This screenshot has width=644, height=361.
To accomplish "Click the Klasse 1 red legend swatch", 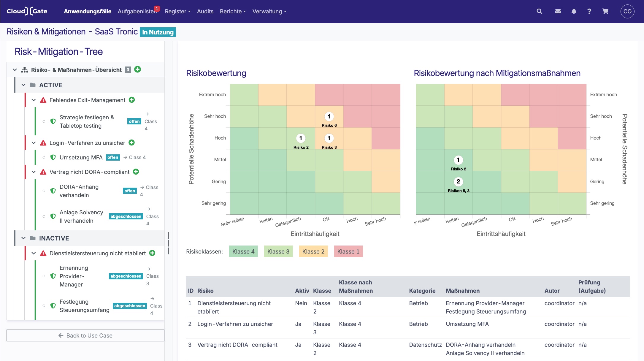I will point(348,251).
